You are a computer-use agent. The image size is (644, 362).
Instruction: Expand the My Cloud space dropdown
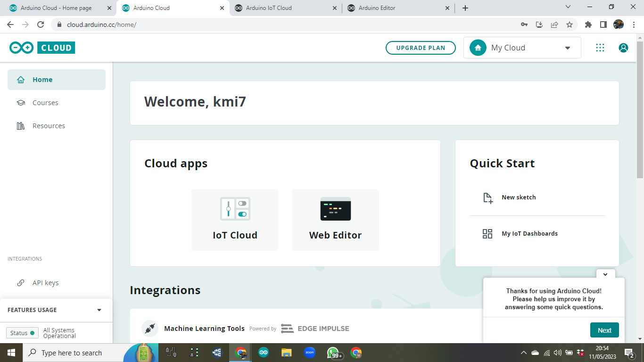(568, 48)
